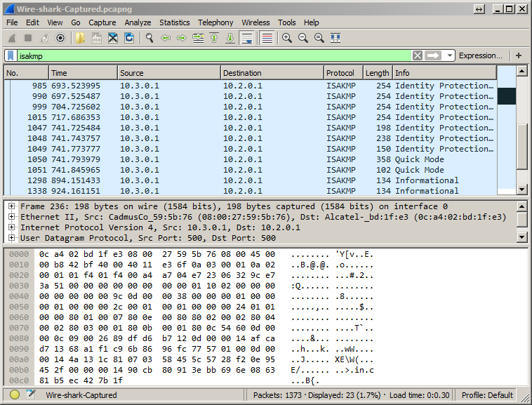Select packet 1050 Quick Mode row
Screen dimensions: 532x405
pyautogui.click(x=251, y=159)
